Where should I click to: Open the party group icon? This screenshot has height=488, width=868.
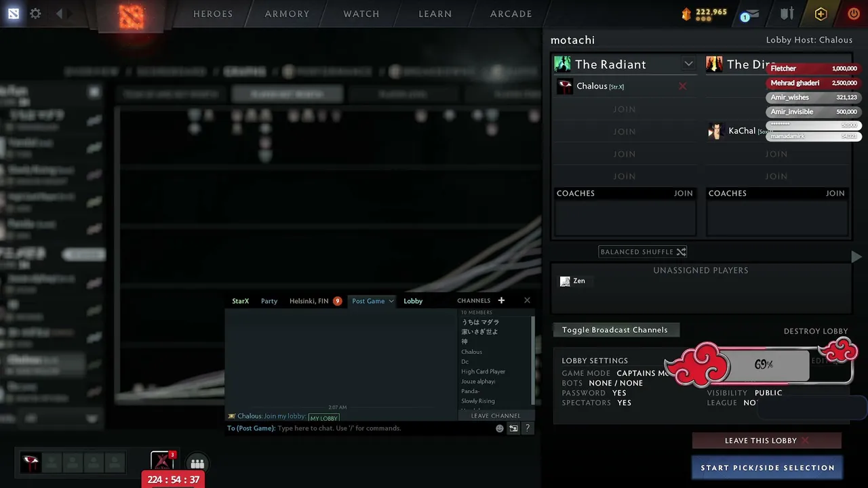197,464
